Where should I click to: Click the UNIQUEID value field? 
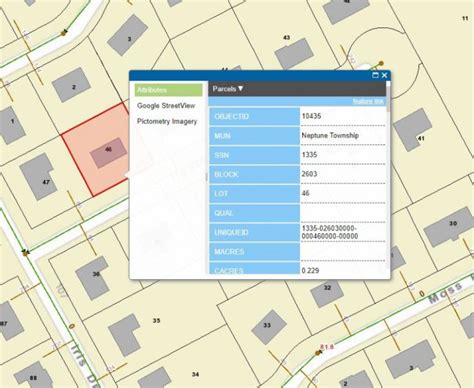[343, 232]
